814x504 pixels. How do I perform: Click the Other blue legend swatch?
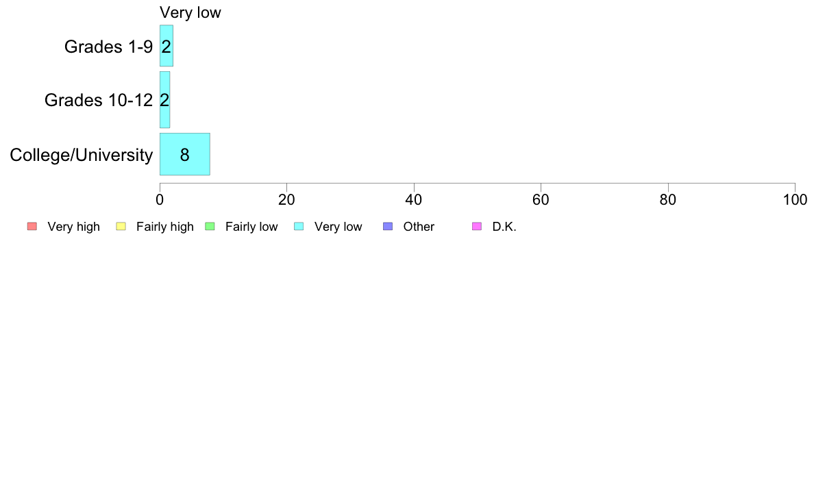[388, 226]
